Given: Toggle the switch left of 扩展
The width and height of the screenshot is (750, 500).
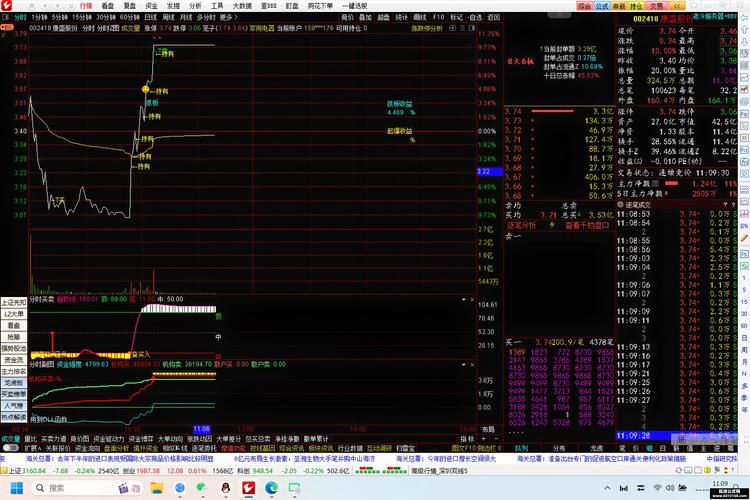Looking at the screenshot, I should click(x=10, y=448).
